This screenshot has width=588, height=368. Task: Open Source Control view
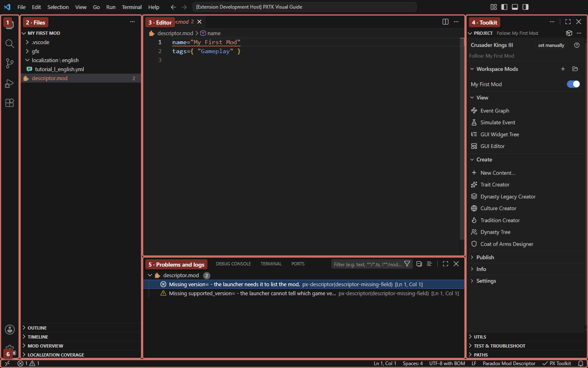pyautogui.click(x=10, y=63)
